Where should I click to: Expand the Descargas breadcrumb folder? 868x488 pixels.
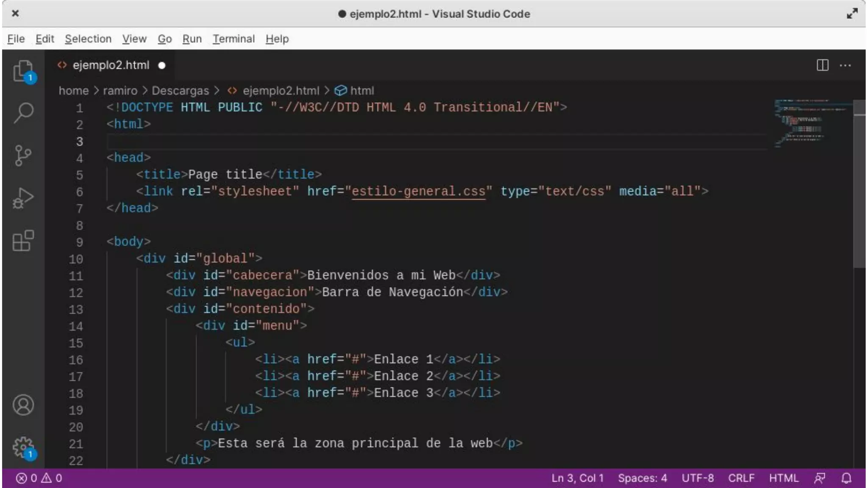coord(180,91)
